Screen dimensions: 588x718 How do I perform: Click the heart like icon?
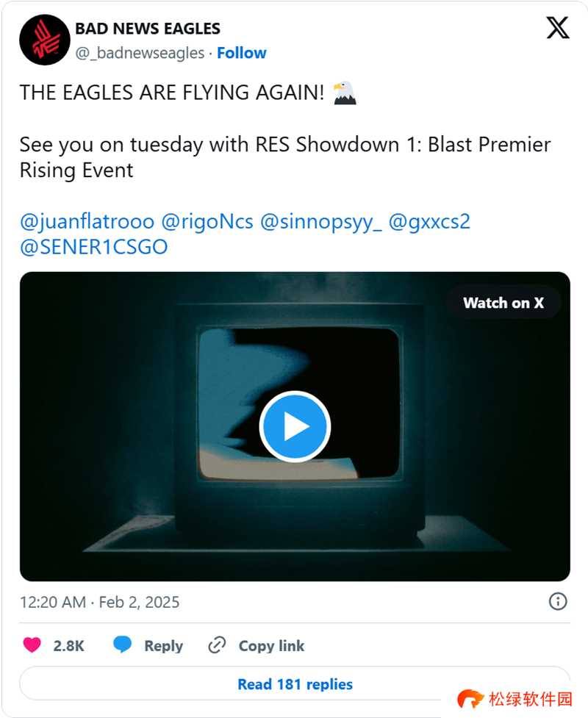point(32,645)
